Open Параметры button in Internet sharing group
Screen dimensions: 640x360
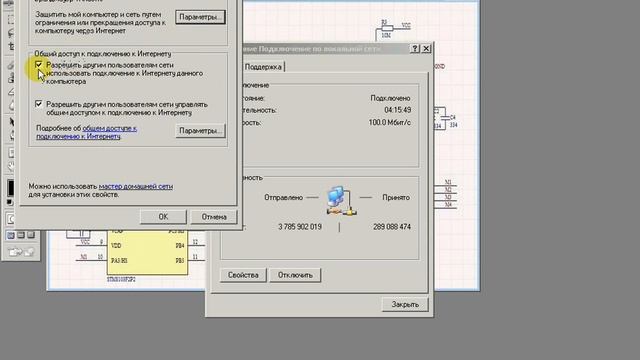(200, 131)
